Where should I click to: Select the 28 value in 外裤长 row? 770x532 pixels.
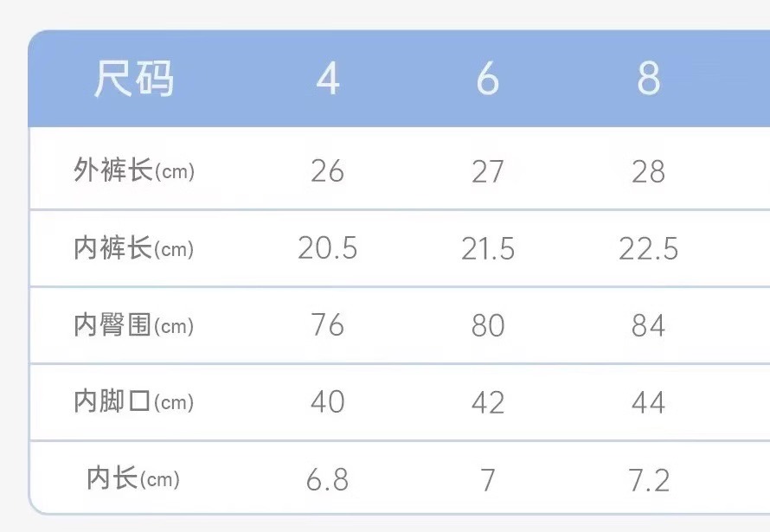coord(648,171)
